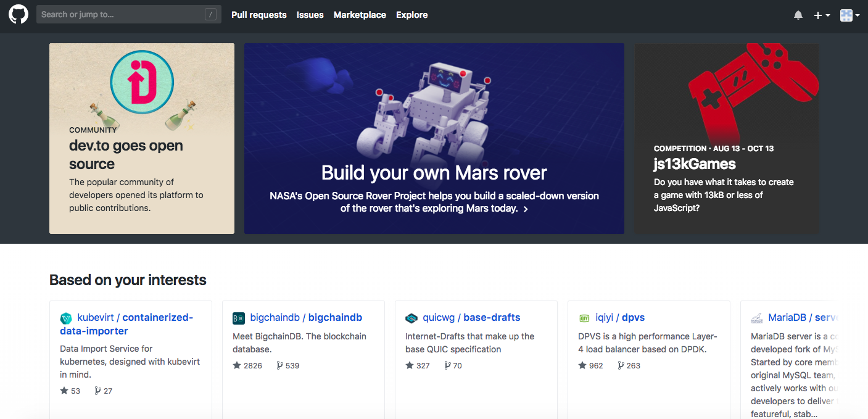This screenshot has width=868, height=419.
Task: Go to the Explore page
Action: coord(412,15)
